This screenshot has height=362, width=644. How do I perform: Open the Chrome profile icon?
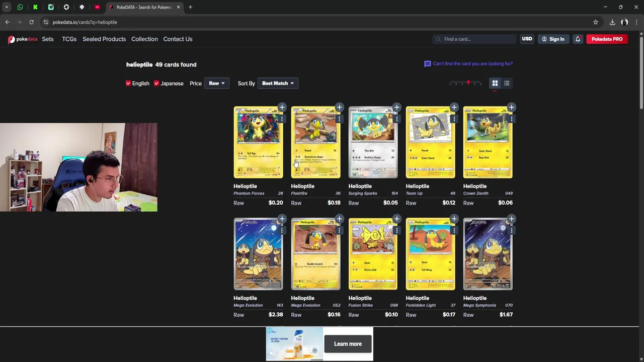point(624,22)
